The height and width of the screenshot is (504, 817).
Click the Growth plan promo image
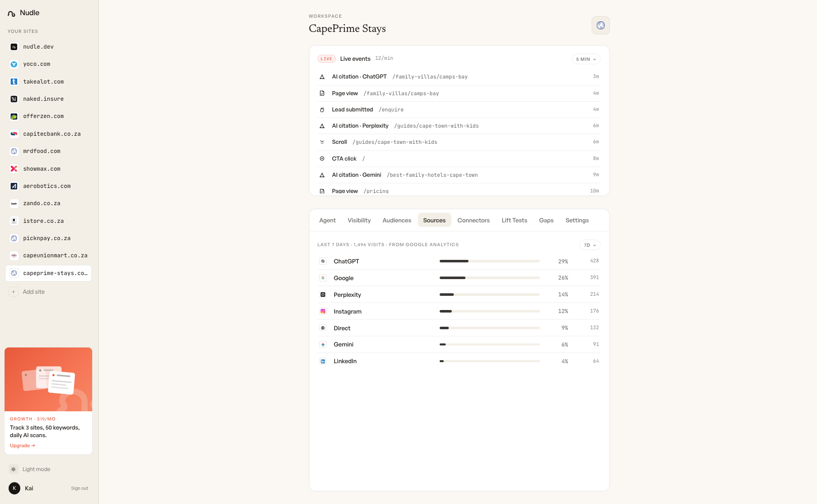click(49, 379)
